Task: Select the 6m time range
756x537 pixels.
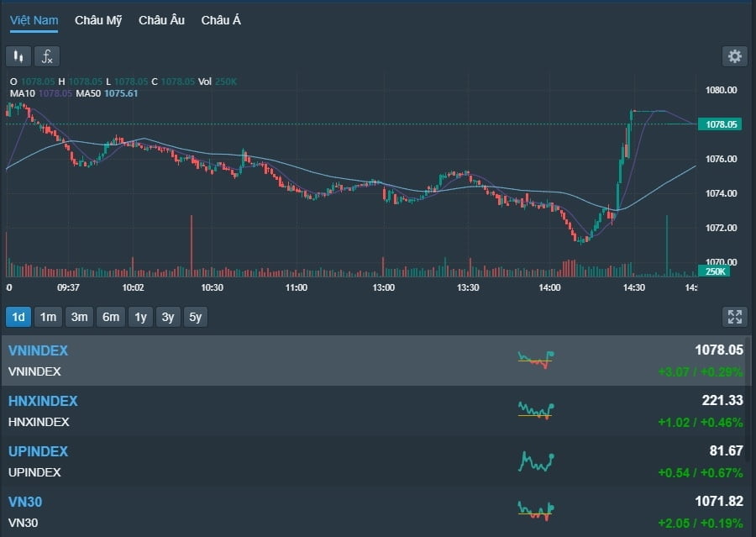Action: 110,317
